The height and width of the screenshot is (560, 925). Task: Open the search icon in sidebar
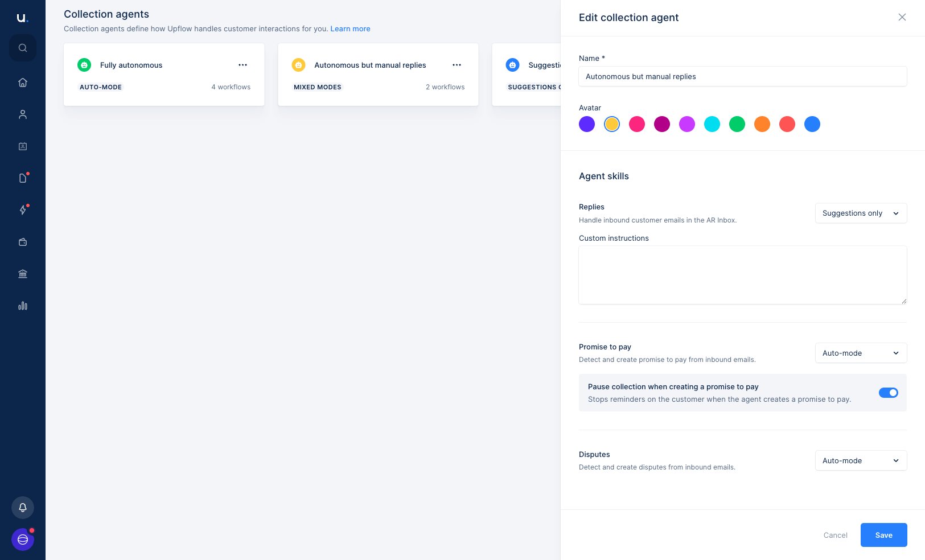(x=23, y=48)
